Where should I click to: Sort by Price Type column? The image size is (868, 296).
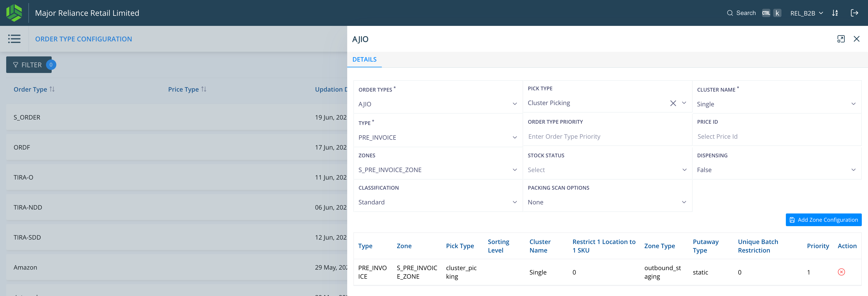(x=204, y=89)
